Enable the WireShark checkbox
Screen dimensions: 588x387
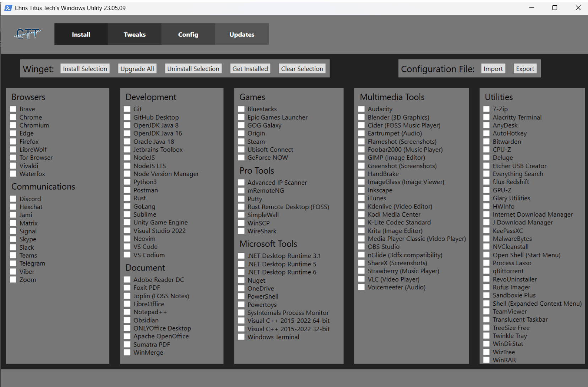point(241,231)
